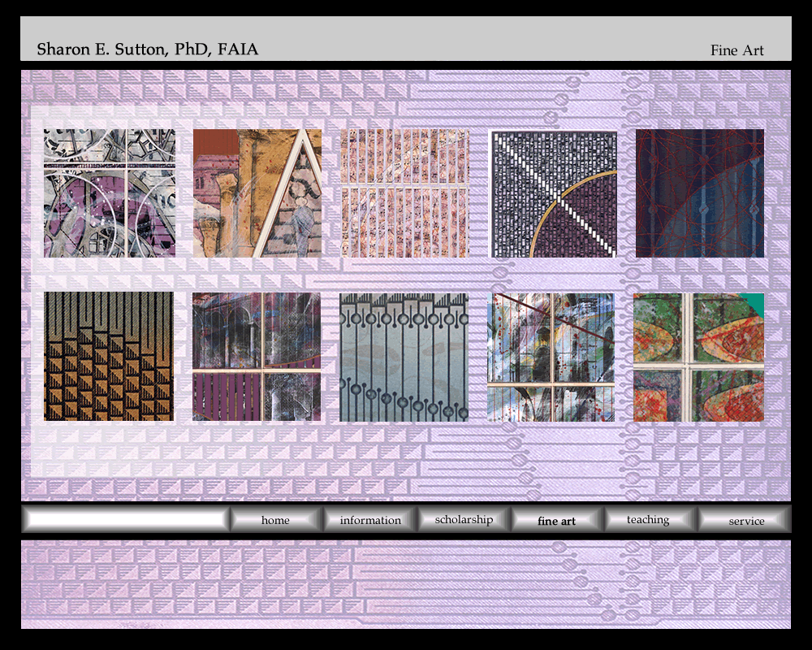Go to the service page

(x=745, y=520)
